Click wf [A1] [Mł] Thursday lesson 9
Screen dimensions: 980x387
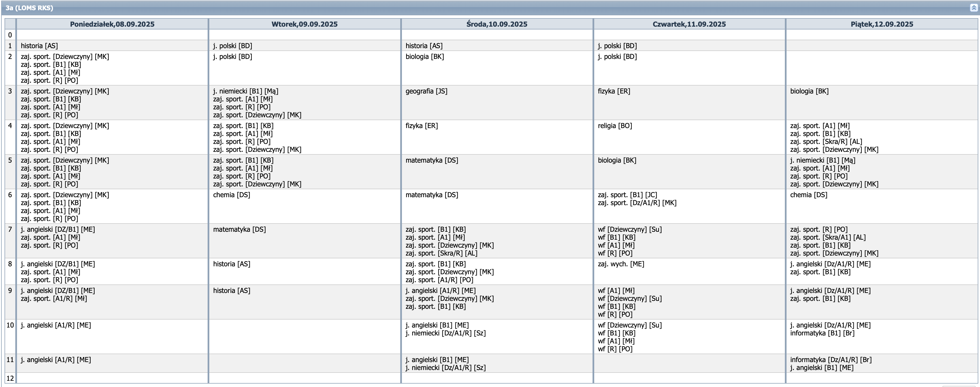[x=616, y=290]
